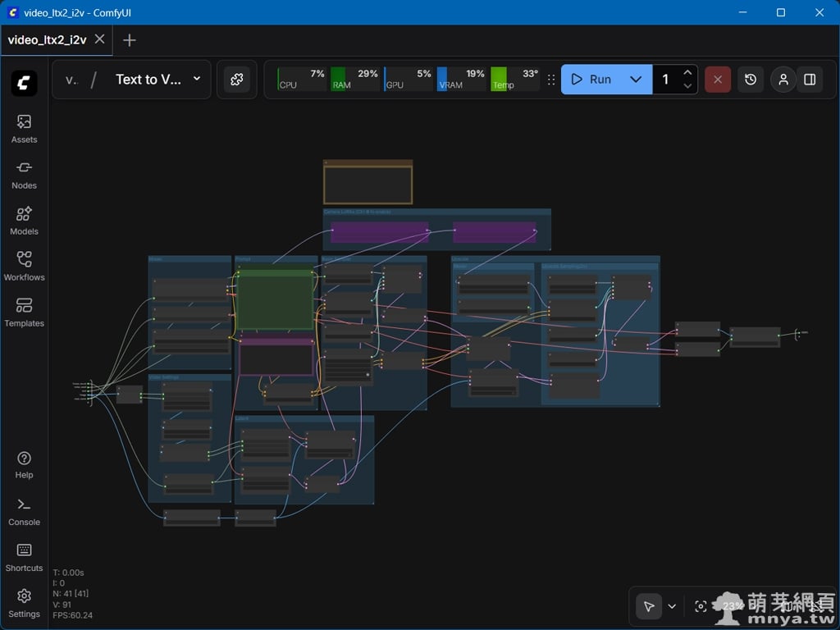The width and height of the screenshot is (840, 630).
Task: Expand the Text to V... breadcrumb dropdown
Action: coord(197,80)
